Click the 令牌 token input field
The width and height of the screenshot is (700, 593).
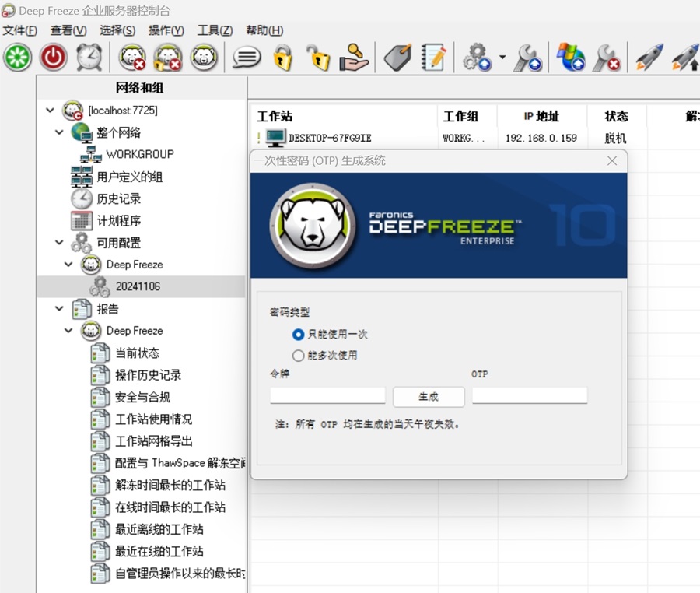tap(327, 395)
